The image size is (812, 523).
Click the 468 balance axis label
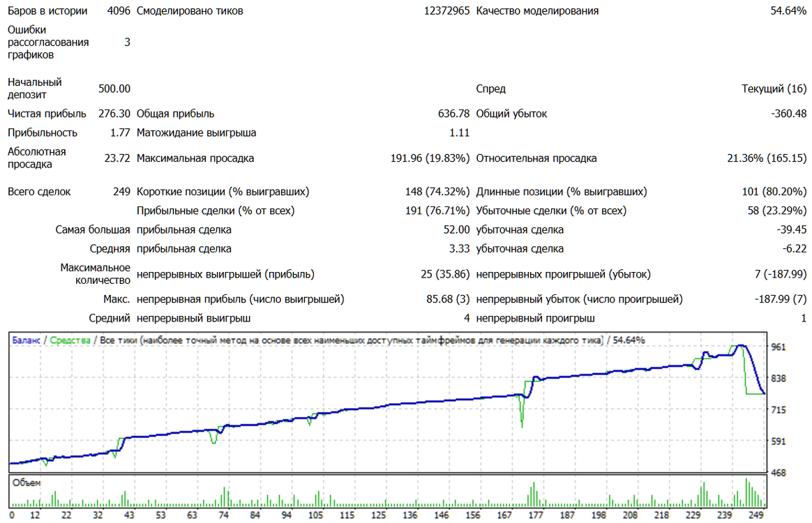click(x=779, y=473)
